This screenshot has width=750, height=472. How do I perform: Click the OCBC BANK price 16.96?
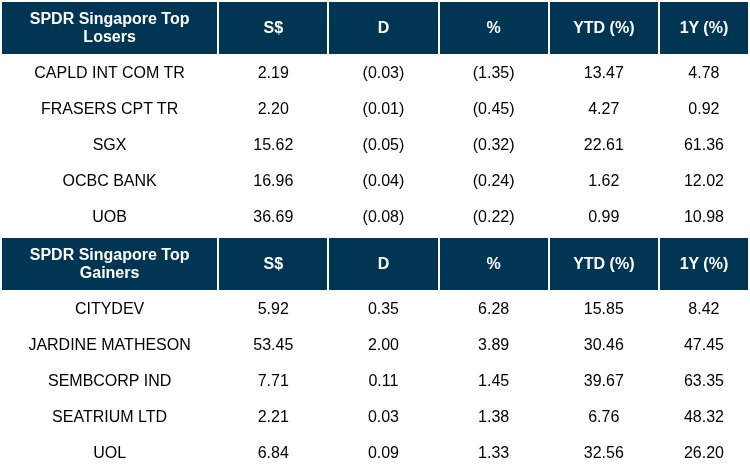[x=273, y=180]
